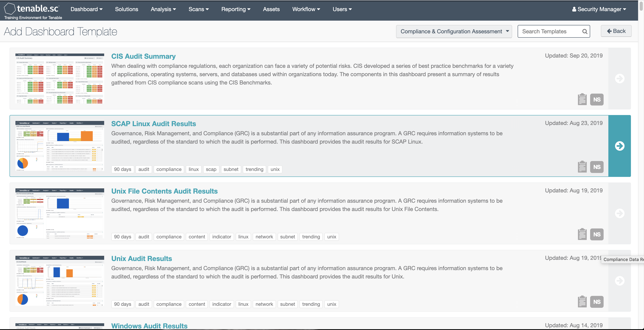Click the content tag on Unix File Contents card
The image size is (644, 330).
197,237
